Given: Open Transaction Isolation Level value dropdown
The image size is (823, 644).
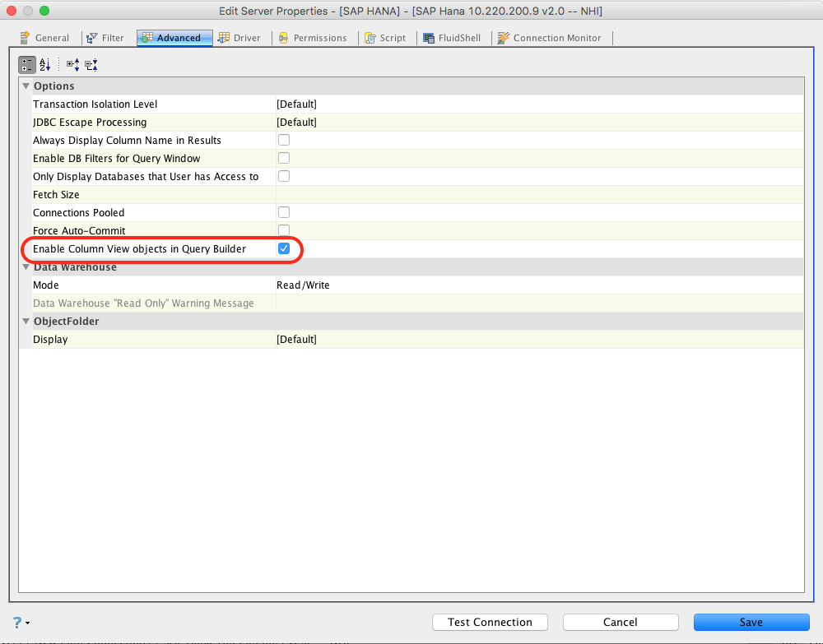Looking at the screenshot, I should (x=540, y=104).
